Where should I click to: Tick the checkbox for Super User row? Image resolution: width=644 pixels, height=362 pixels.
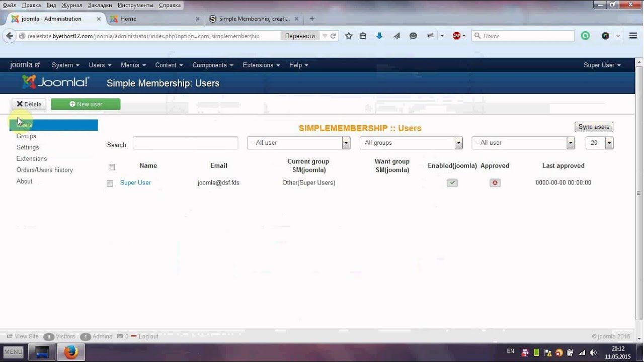click(110, 184)
